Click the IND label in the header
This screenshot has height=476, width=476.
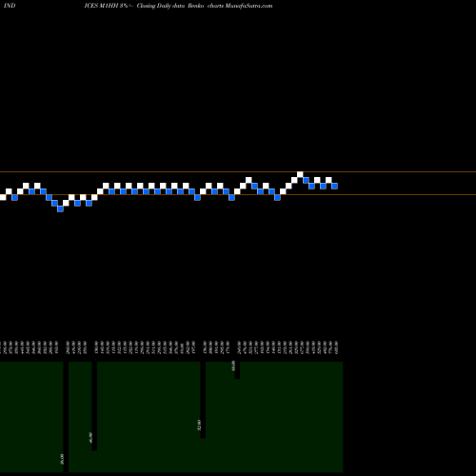pyautogui.click(x=10, y=6)
